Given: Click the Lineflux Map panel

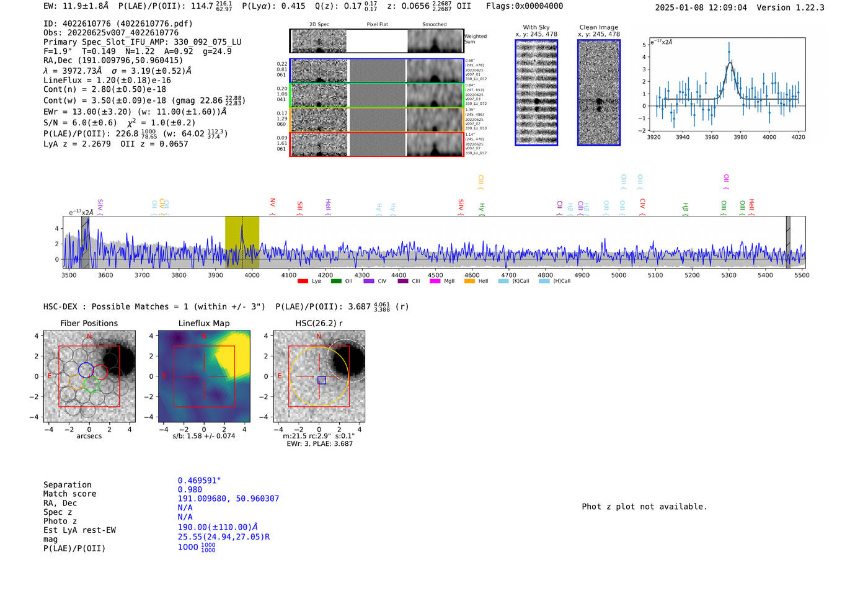Looking at the screenshot, I should 204,376.
